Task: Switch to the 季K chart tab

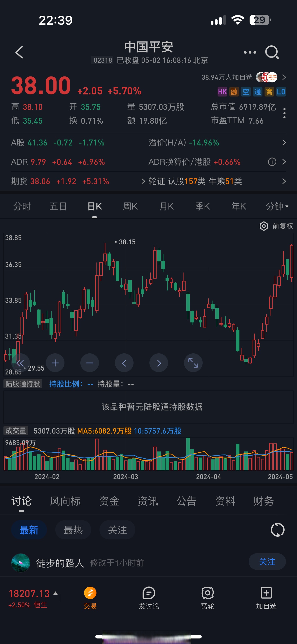Action: pos(203,206)
